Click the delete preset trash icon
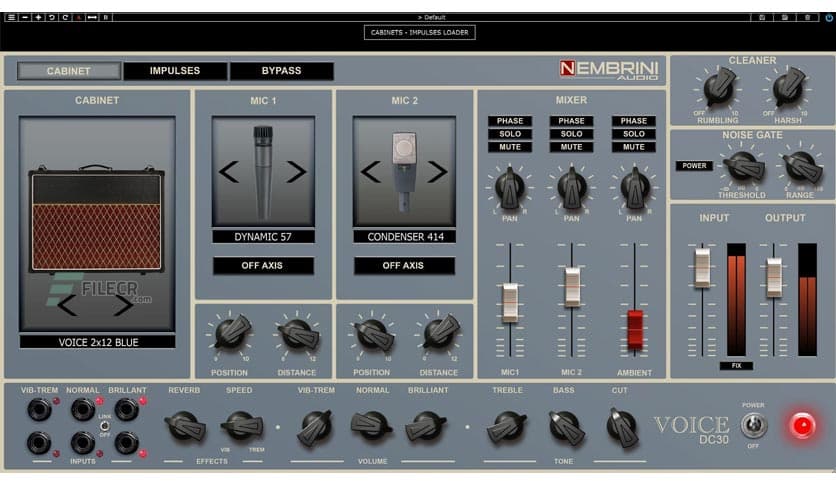 click(807, 18)
